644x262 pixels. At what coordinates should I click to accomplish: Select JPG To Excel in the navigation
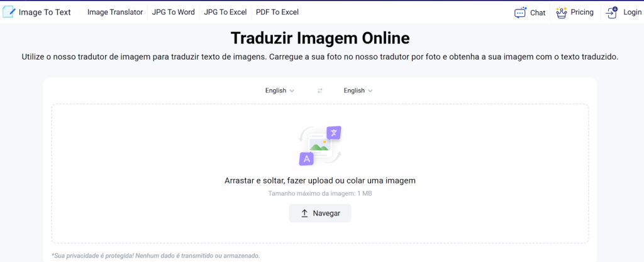[225, 12]
